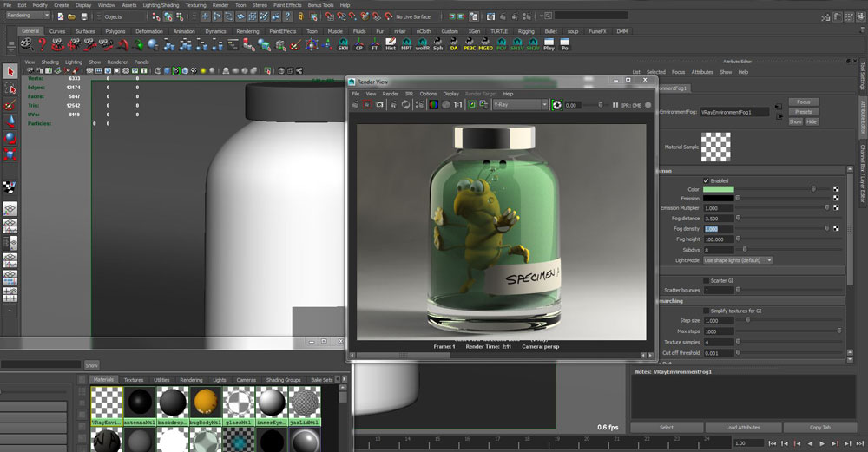Screen dimensions: 868x452
Task: Select the arrow Select tool in the toolbox
Action: [x=10, y=71]
